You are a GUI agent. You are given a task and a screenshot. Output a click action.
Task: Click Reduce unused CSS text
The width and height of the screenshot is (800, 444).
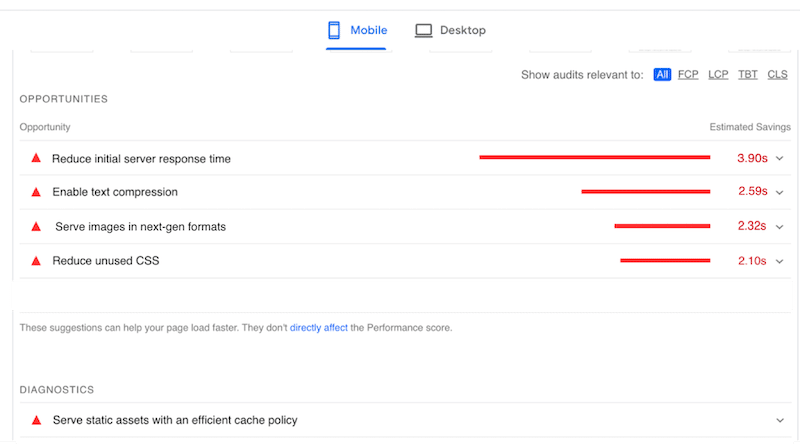tap(106, 261)
